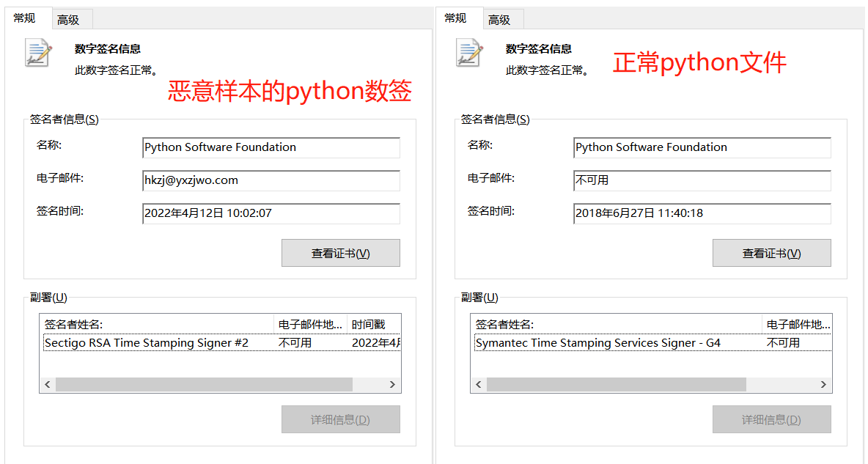Click the disabled 详细信息 button in right dialog
This screenshot has height=464, width=868.
[x=771, y=419]
